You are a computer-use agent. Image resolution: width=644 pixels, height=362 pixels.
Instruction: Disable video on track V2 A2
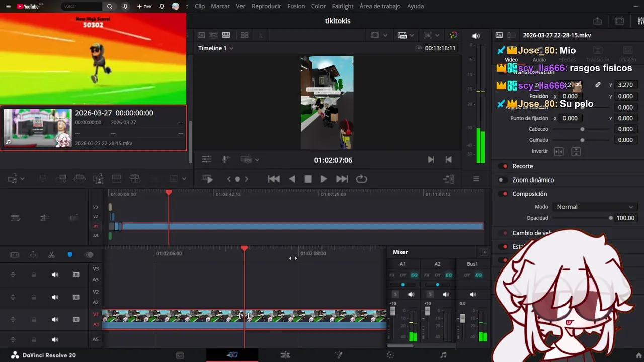coord(76,297)
